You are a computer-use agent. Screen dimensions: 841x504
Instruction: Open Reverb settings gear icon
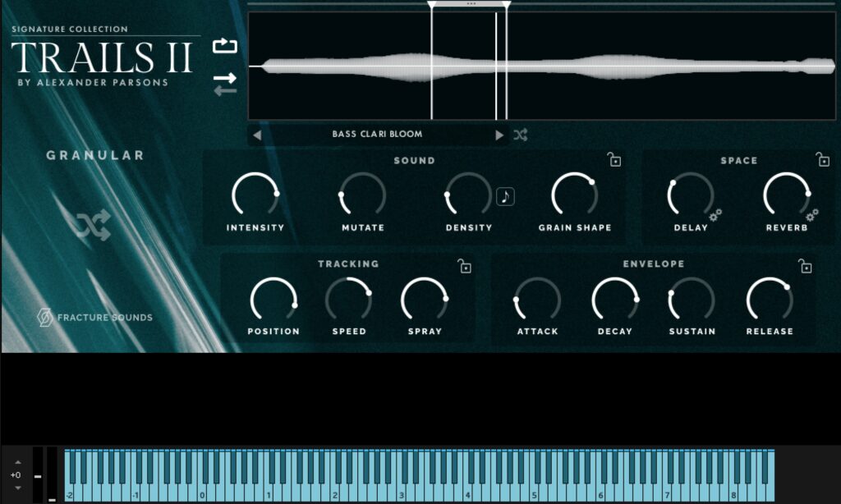pos(811,215)
